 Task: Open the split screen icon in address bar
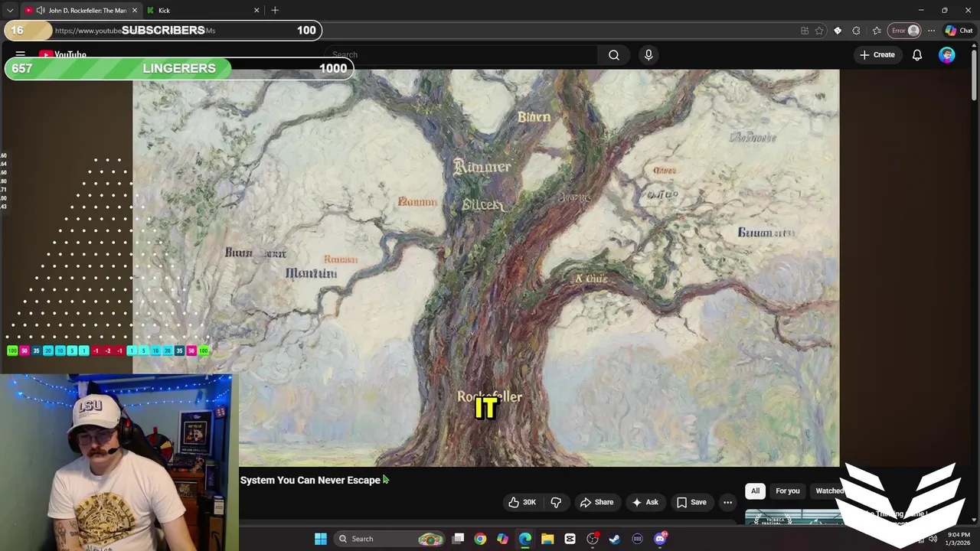(x=804, y=31)
